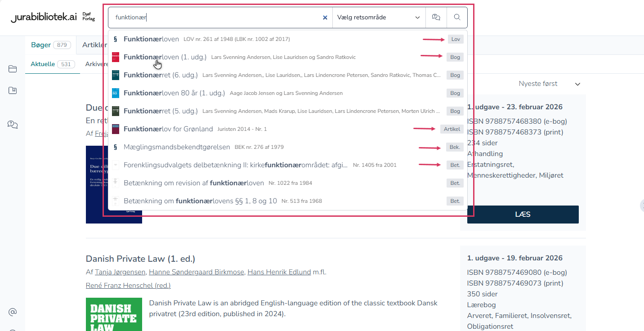The width and height of the screenshot is (644, 331).
Task: Click the jurabibliotek.ai logo
Action: [x=44, y=18]
